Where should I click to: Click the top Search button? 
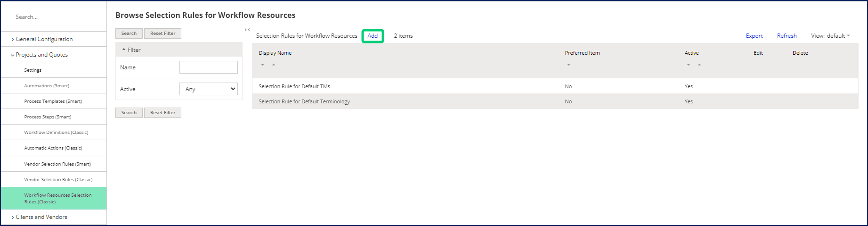click(x=129, y=33)
